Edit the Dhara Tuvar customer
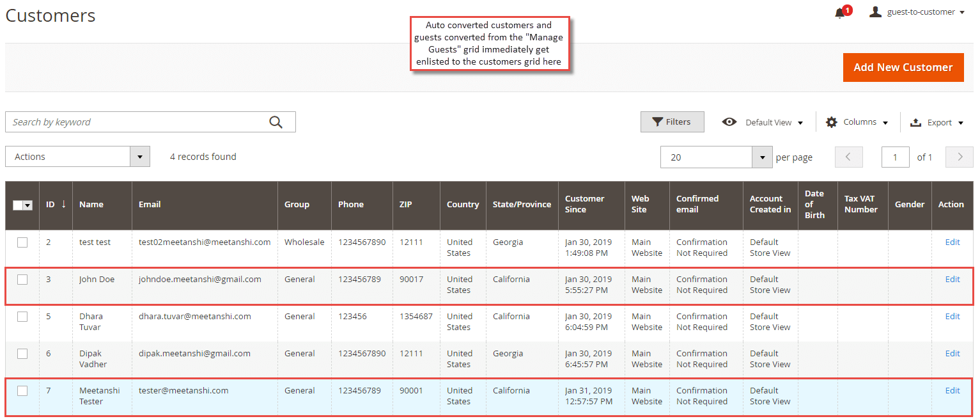The image size is (980, 419). tap(953, 317)
